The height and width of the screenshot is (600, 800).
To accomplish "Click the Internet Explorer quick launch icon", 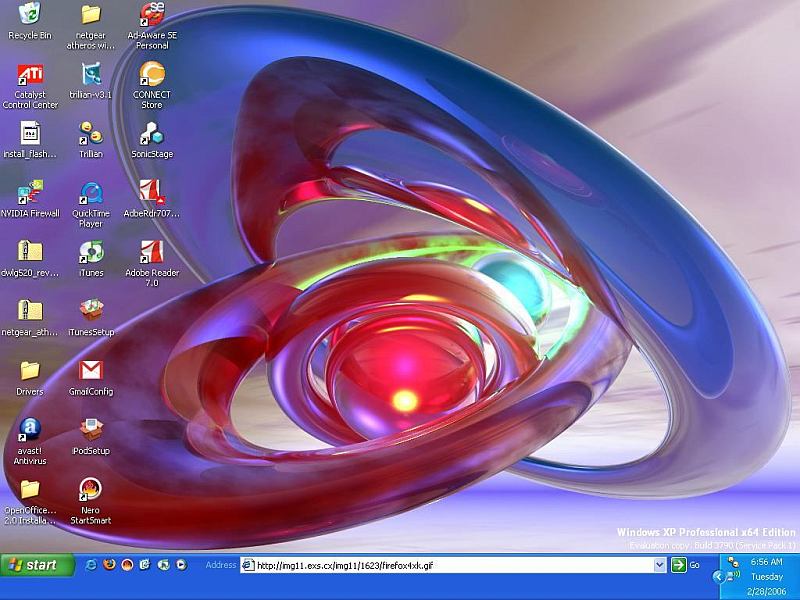I will tap(91, 565).
